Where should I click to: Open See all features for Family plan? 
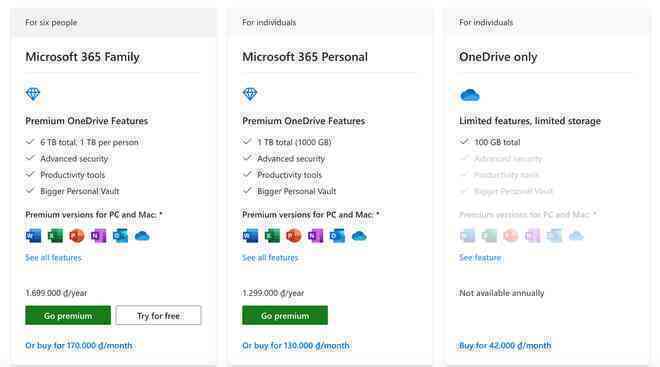pos(53,258)
